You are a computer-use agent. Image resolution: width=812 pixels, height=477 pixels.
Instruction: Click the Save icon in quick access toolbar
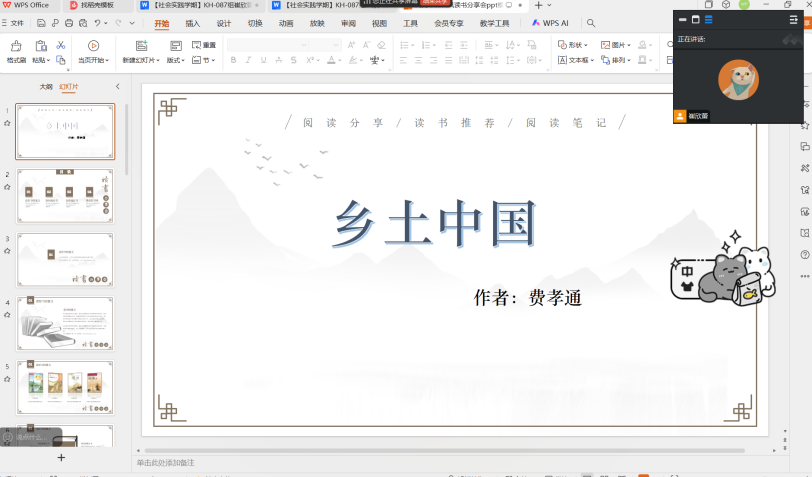pos(41,22)
